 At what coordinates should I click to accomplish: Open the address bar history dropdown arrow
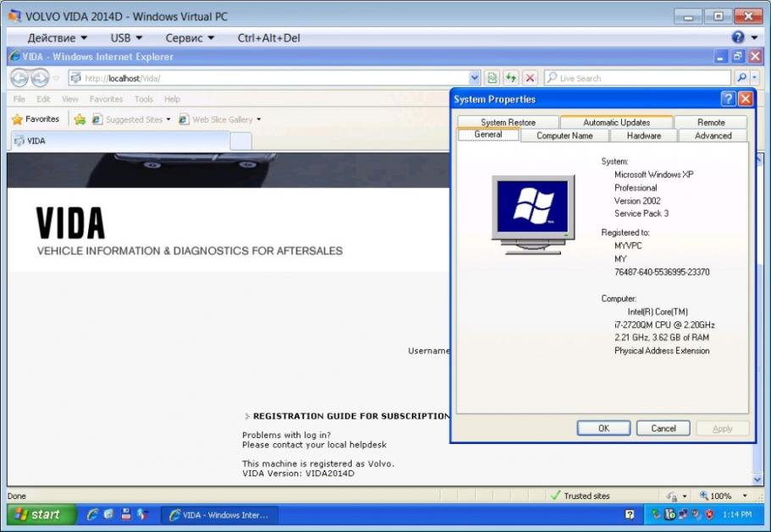coord(474,78)
